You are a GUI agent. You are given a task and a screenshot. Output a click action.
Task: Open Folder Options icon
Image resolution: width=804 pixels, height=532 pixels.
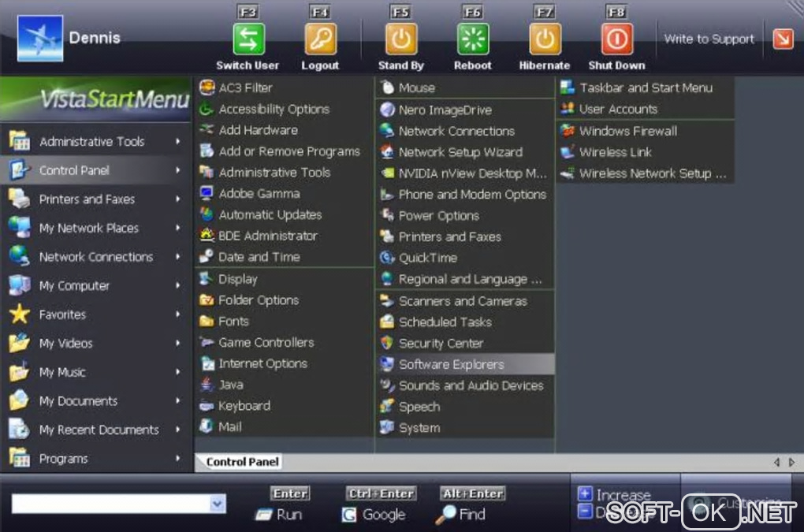(x=207, y=299)
